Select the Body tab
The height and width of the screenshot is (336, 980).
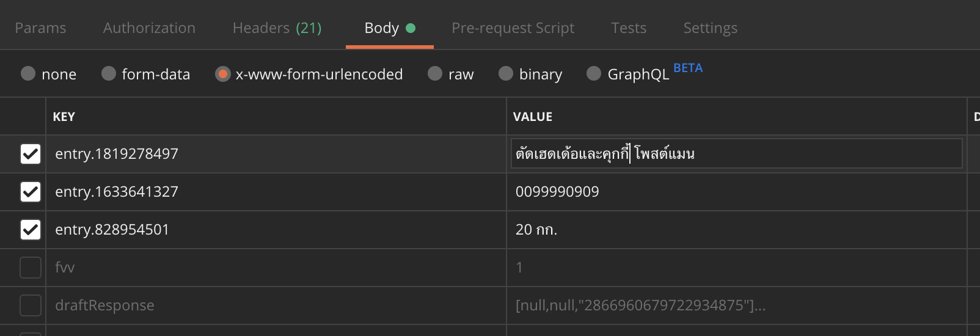point(390,28)
